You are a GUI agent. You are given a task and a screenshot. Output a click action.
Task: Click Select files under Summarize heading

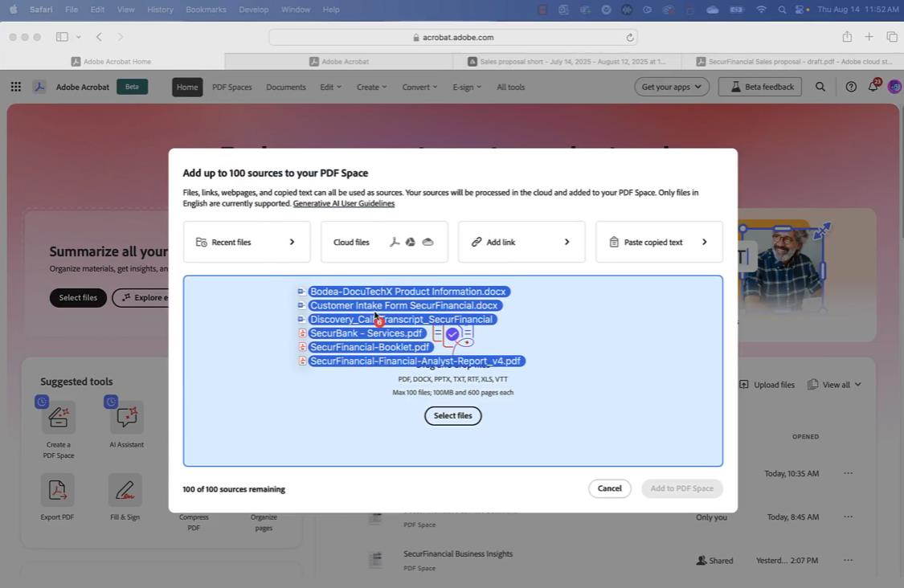(78, 297)
